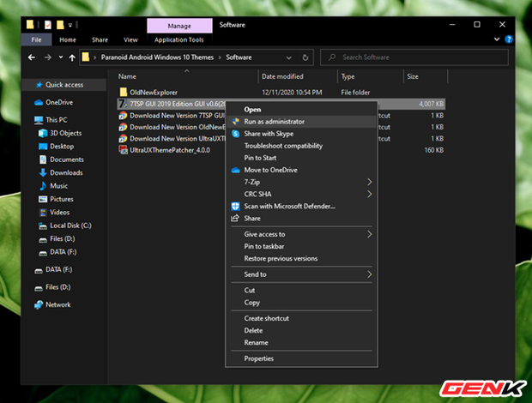This screenshot has width=532, height=403.
Task: Click the Share with Skype icon
Action: click(x=235, y=134)
